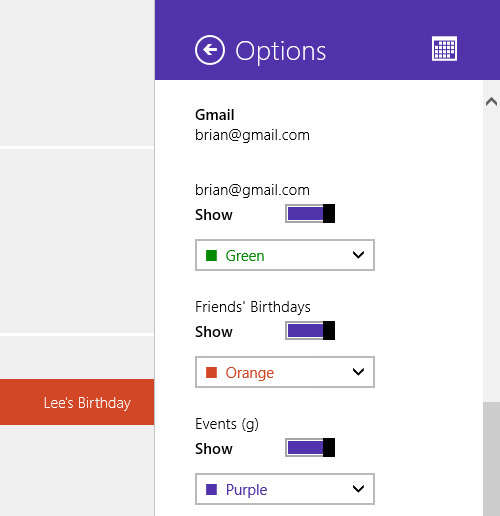This screenshot has width=500, height=516.
Task: Click the green color square icon
Action: click(211, 256)
